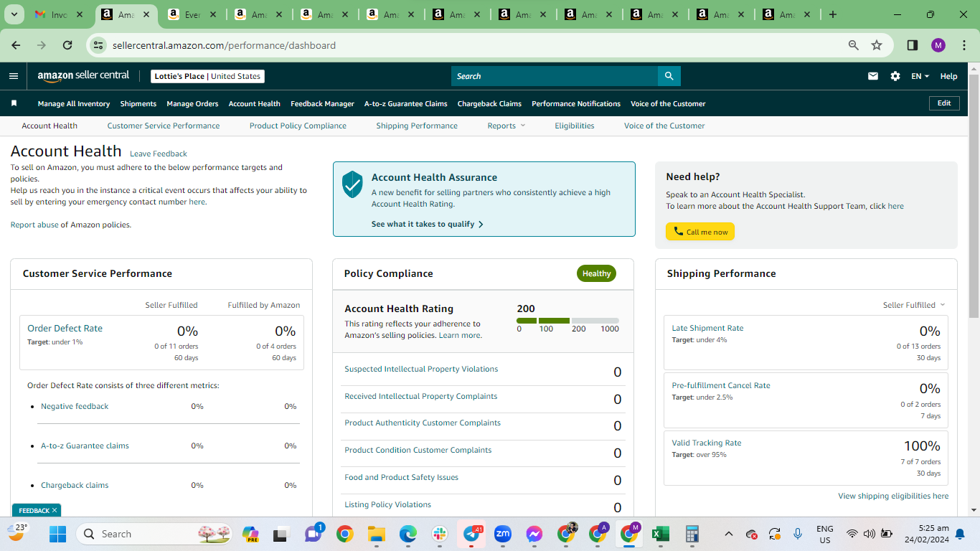
Task: Open Food and Product Safety Issues
Action: [401, 477]
